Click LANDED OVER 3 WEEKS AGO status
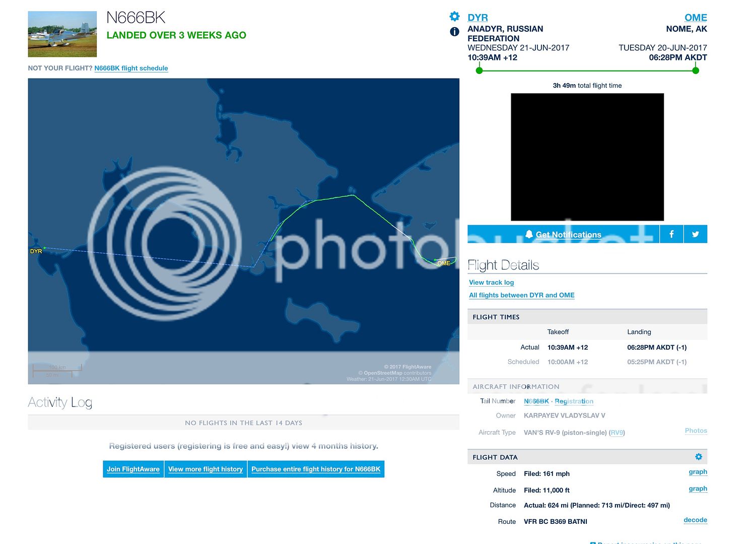Viewport: 756px width, 544px height. coord(176,35)
